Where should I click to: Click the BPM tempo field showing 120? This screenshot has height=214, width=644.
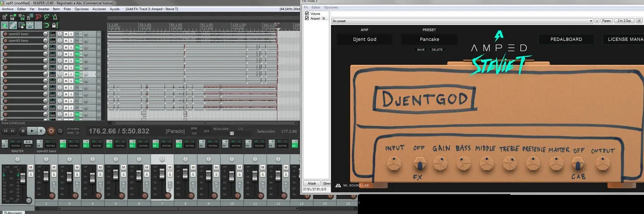click(194, 133)
